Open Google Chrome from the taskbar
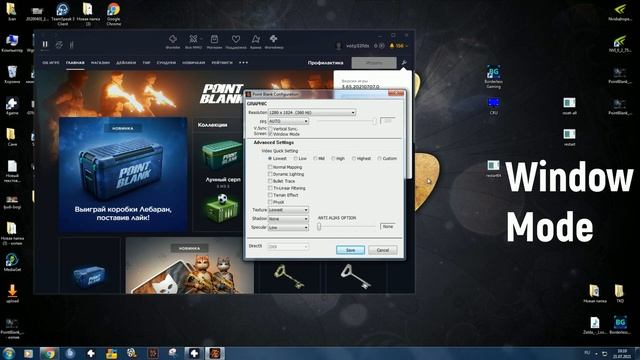 pyautogui.click(x=49, y=353)
